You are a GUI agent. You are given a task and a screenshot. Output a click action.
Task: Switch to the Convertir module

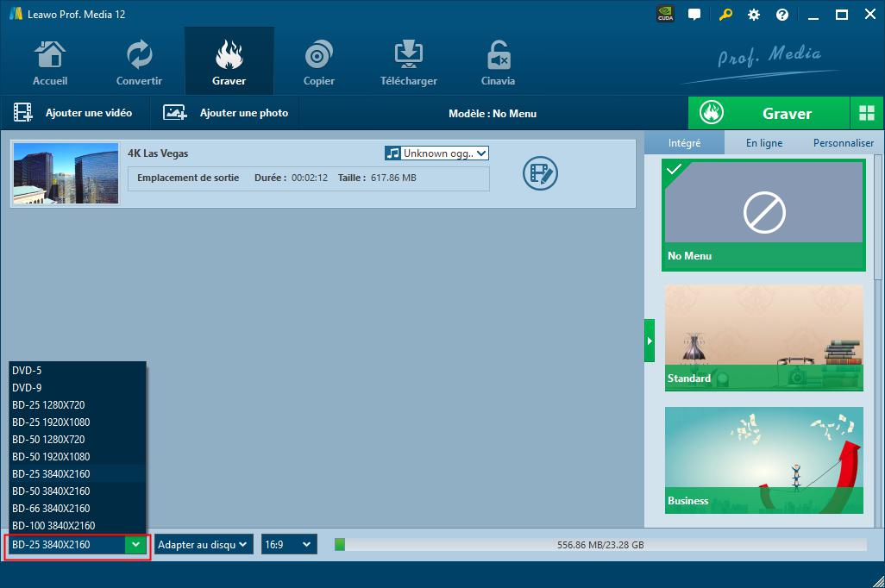(x=139, y=63)
